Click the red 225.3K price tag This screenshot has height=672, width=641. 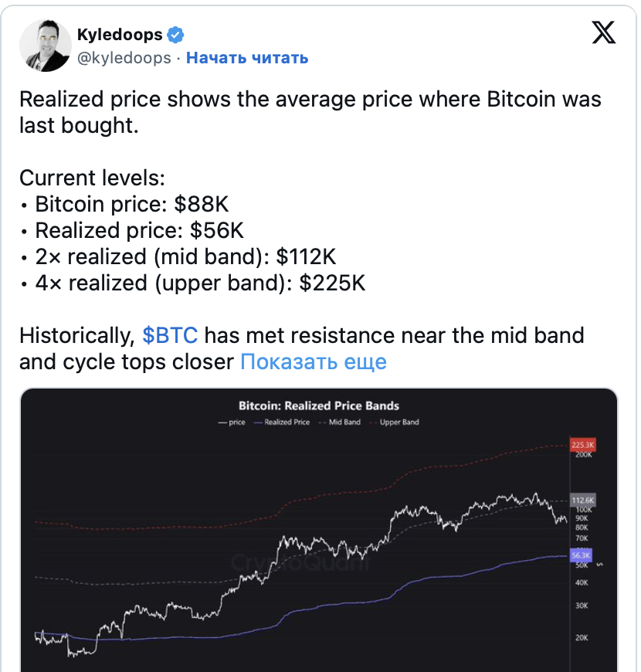[582, 446]
